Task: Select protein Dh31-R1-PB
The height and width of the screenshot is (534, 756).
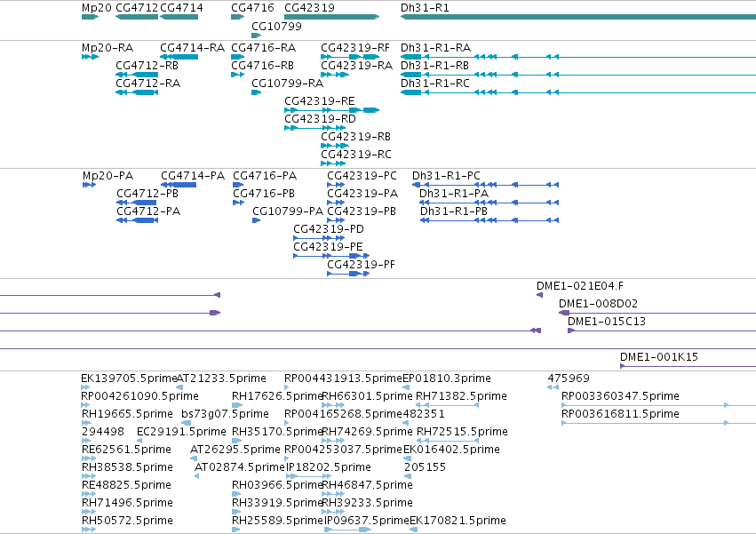Action: coord(454,211)
